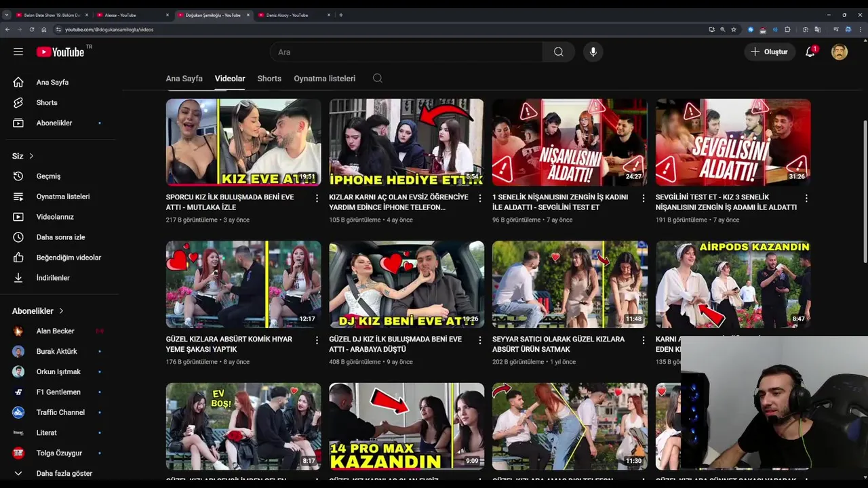Open a new browser tab
This screenshot has width=868, height=488.
point(341,15)
